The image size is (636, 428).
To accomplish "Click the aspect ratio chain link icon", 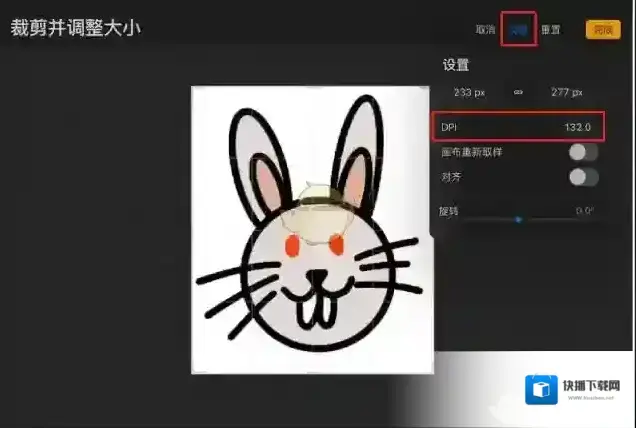I will [518, 92].
